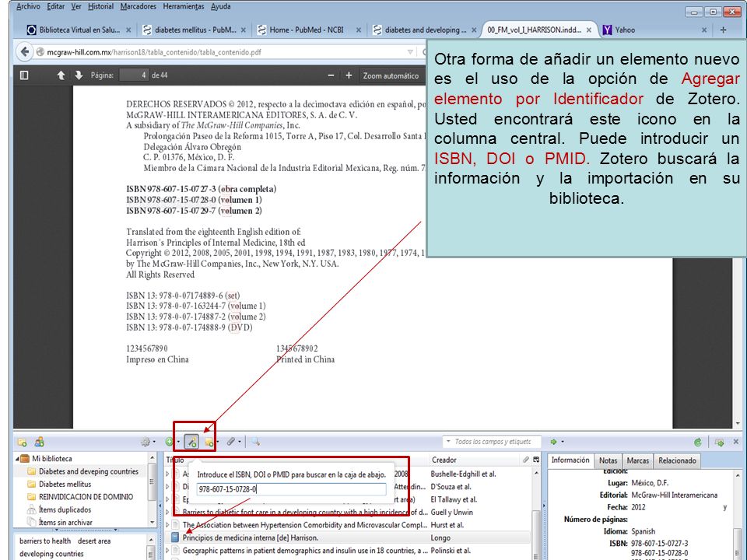
Task: Open Zotero advanced search magnifier
Action: point(256,443)
